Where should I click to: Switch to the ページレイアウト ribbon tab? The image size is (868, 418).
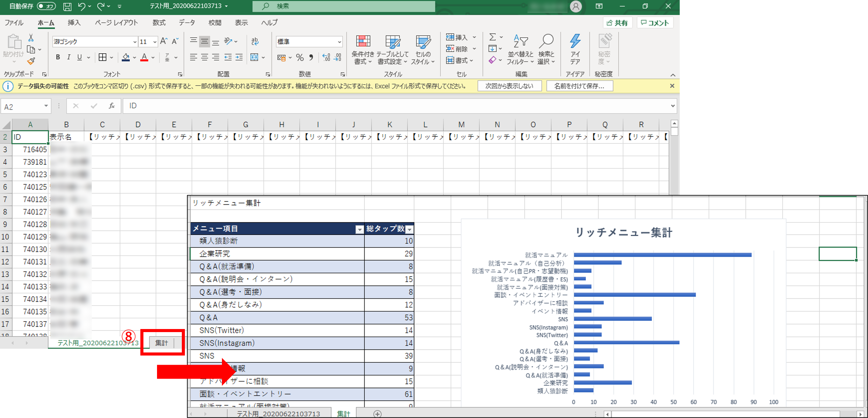[116, 23]
